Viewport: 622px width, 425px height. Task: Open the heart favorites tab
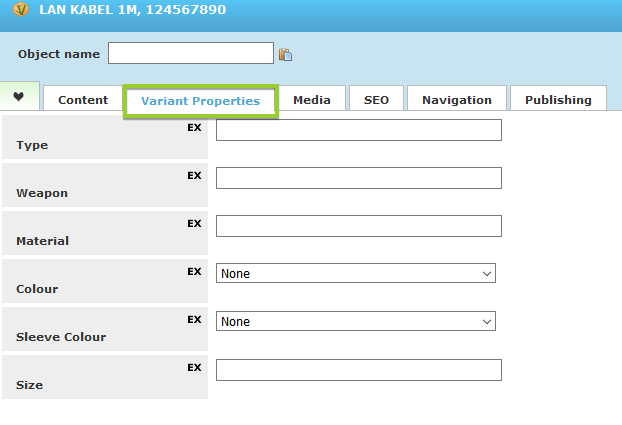(19, 96)
